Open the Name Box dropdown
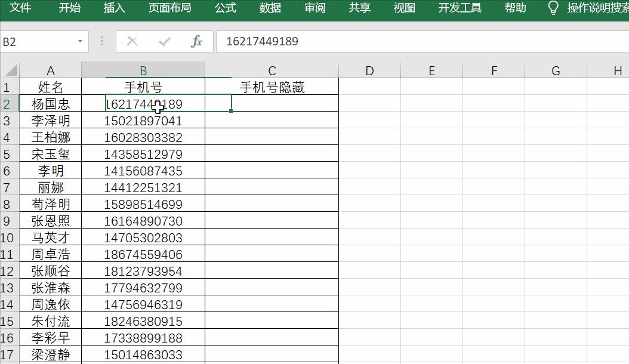The image size is (629, 364). coord(81,41)
